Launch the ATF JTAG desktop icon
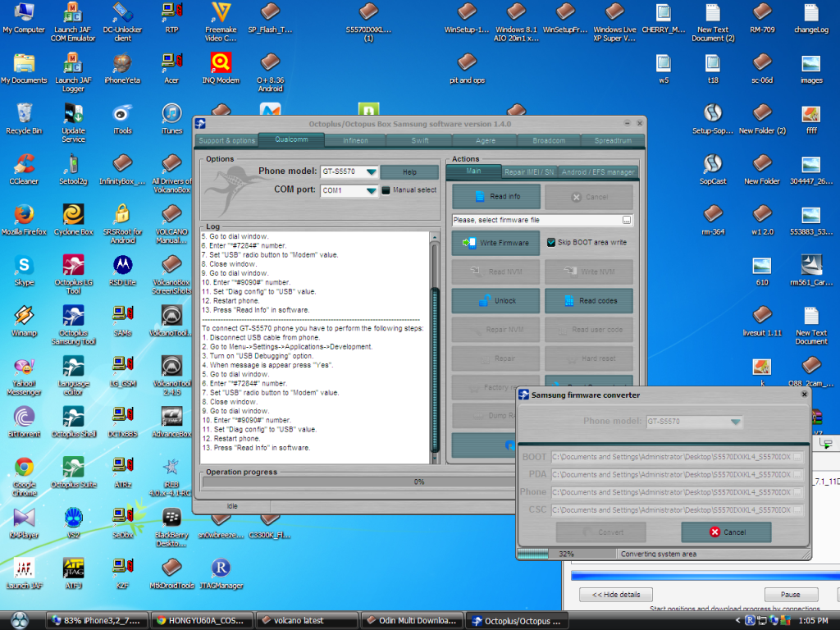 [73, 573]
